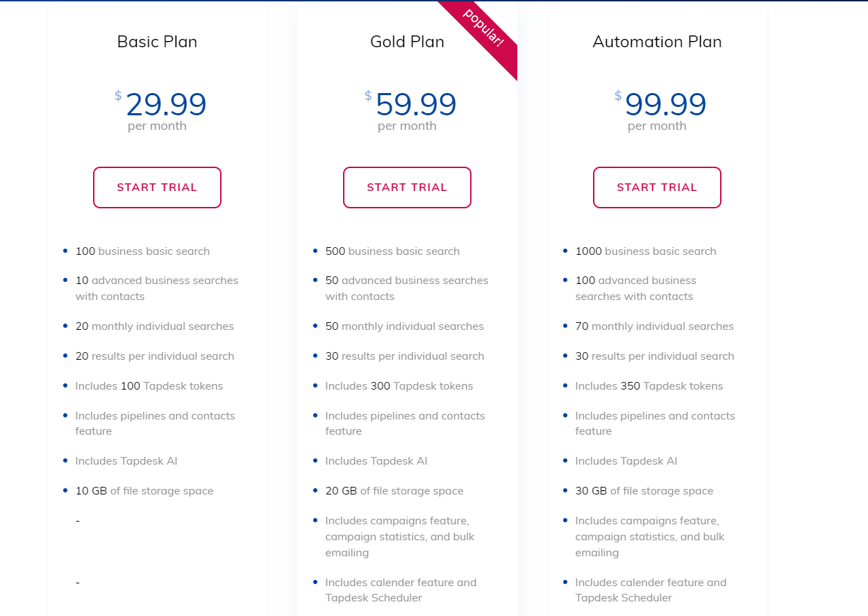Click "Includes 300 Tapdesk tokens" feature
This screenshot has width=868, height=616.
[399, 386]
